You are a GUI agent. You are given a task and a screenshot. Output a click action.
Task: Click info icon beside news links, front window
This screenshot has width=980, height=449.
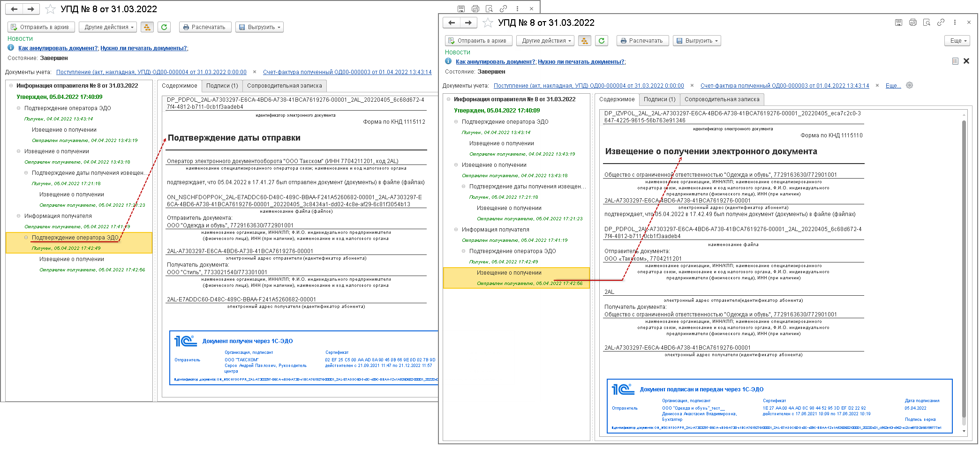[x=448, y=61]
